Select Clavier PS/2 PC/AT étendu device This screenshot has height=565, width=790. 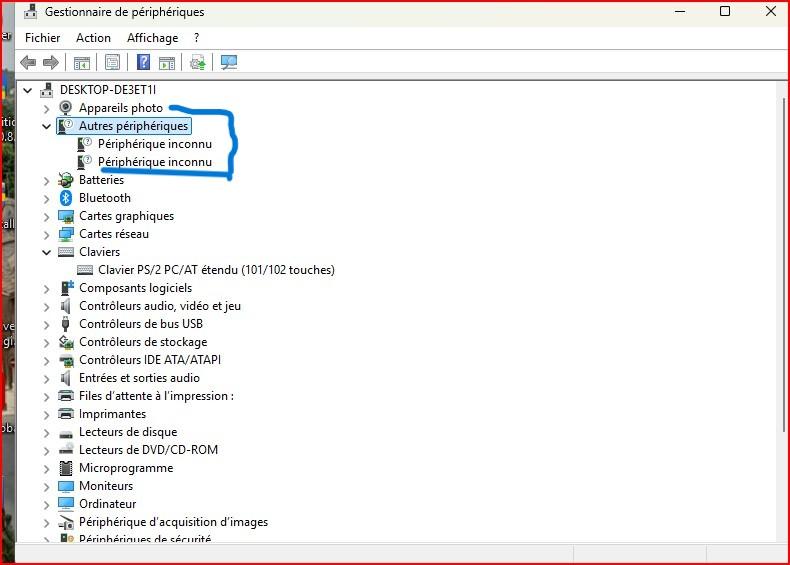pyautogui.click(x=216, y=270)
